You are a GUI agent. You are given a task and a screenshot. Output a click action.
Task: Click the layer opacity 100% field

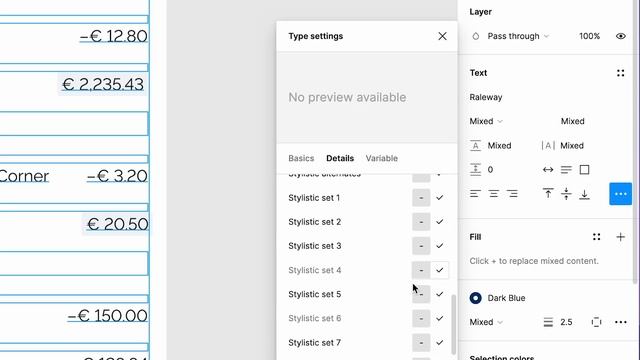point(589,36)
